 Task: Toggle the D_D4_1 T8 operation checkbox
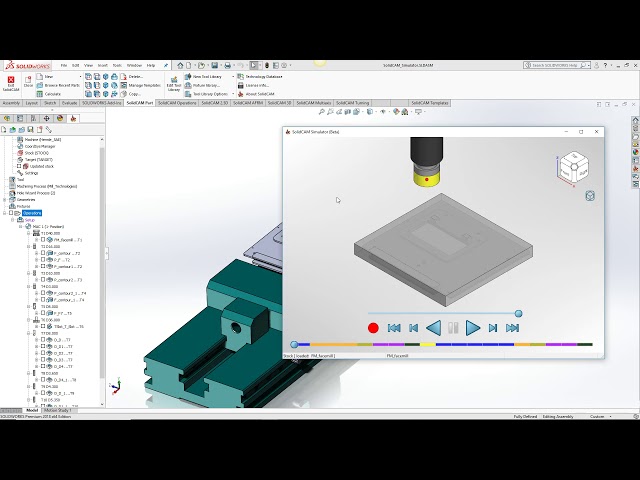click(43, 380)
